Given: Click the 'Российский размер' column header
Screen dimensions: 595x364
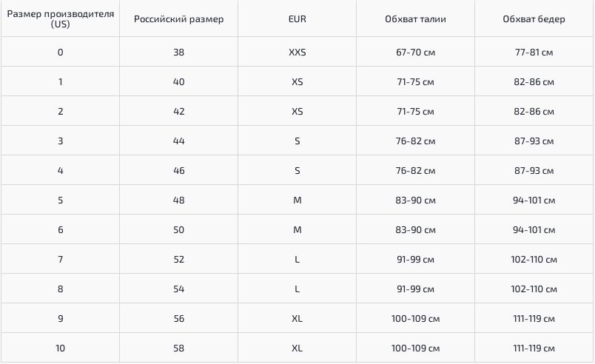Looking at the screenshot, I should [x=179, y=19].
